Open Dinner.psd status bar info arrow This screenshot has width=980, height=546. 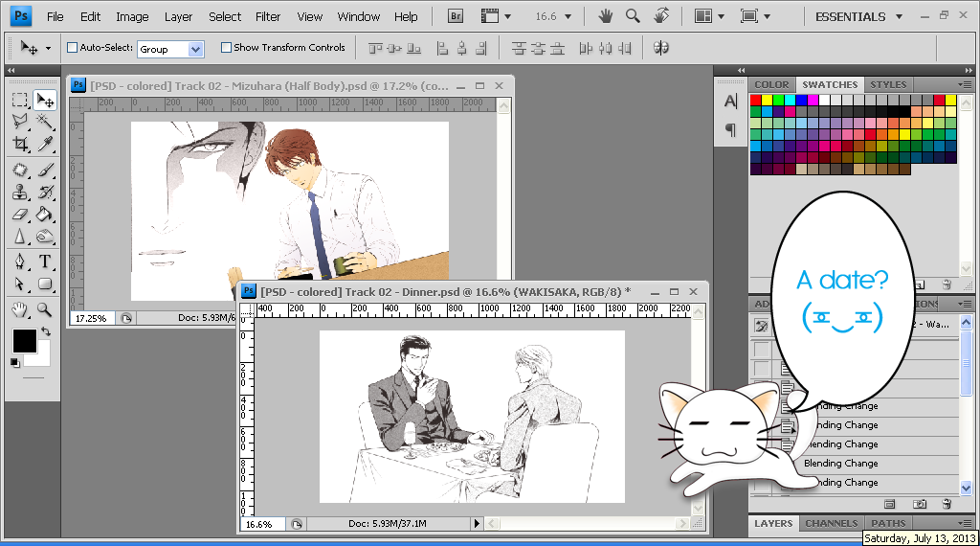[477, 523]
